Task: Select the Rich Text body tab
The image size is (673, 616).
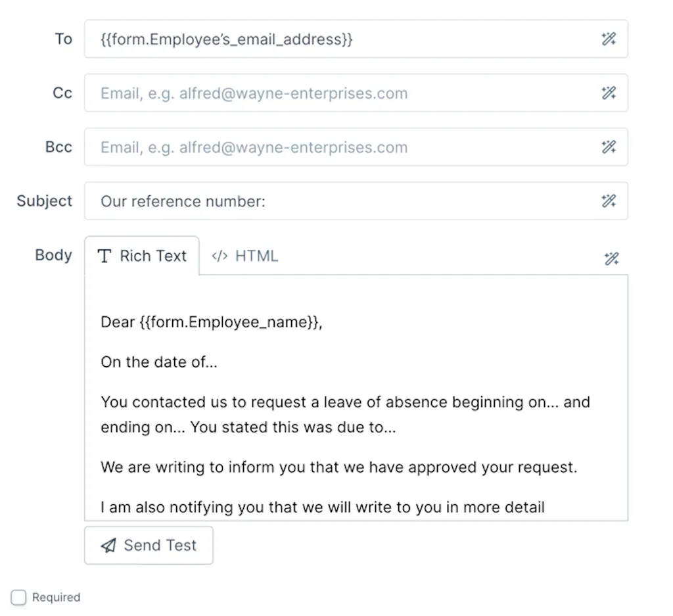Action: click(142, 256)
